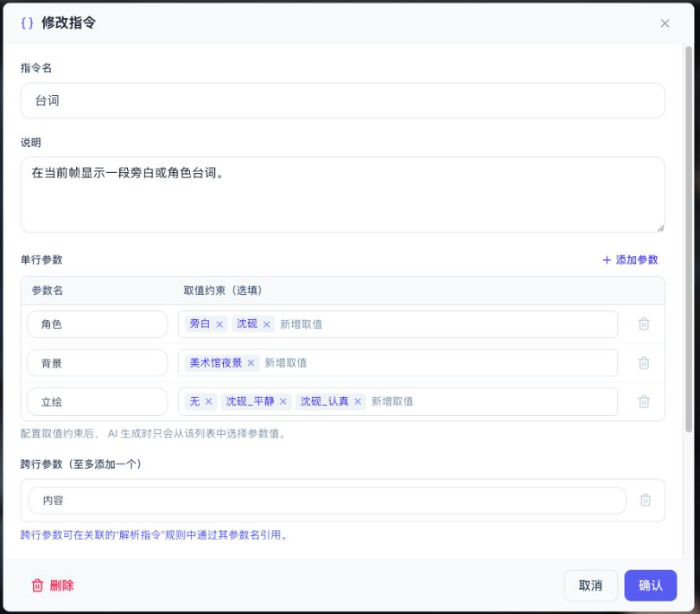The image size is (700, 614).
Task: Delete the 立绘 parameter row
Action: (x=643, y=401)
